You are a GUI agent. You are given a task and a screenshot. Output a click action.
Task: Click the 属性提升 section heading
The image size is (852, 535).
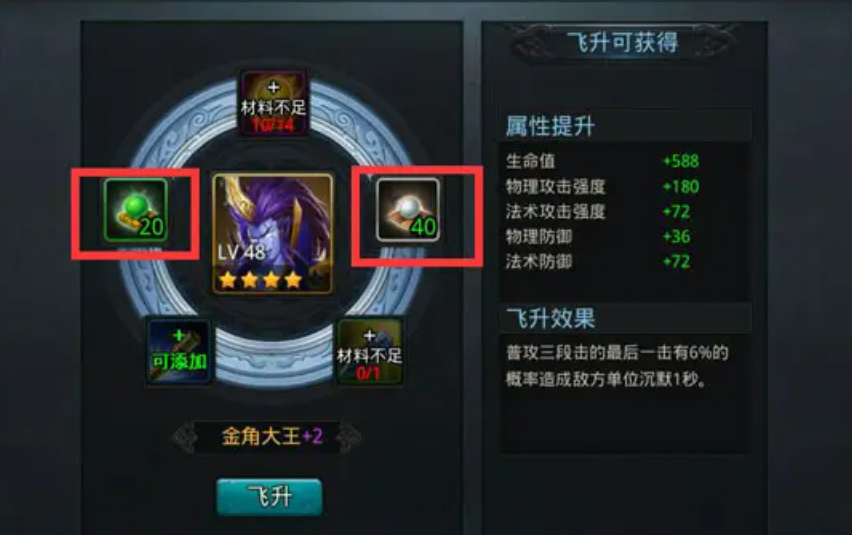click(550, 126)
